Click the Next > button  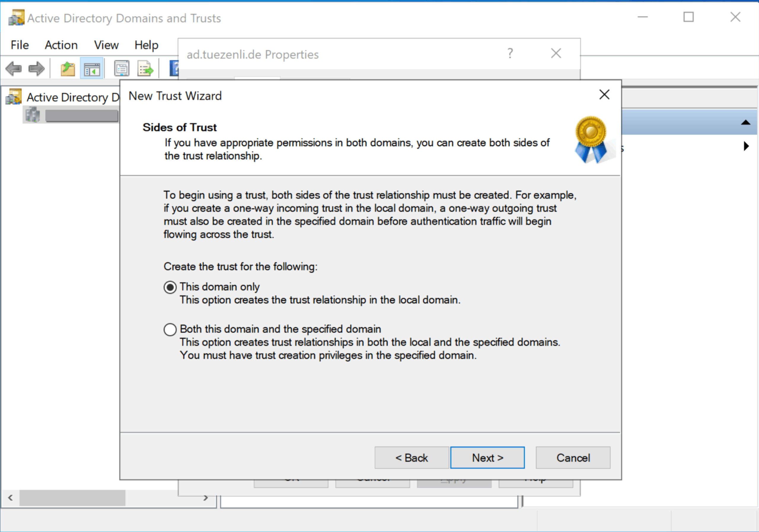[487, 458]
